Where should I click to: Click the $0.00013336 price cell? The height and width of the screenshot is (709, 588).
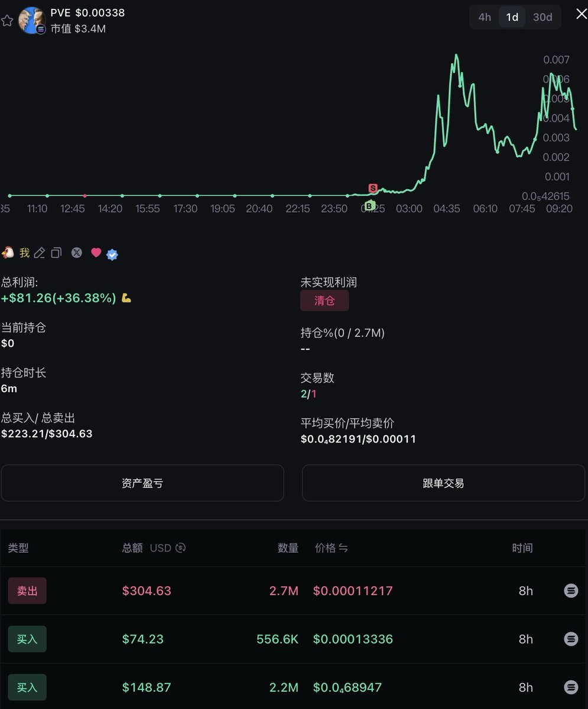[353, 639]
